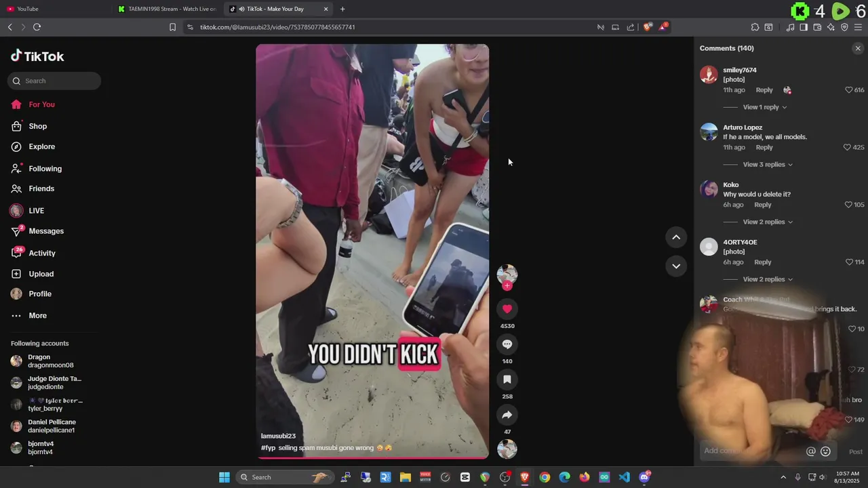Like the comment with 10 likes
868x488 pixels.
pyautogui.click(x=852, y=329)
